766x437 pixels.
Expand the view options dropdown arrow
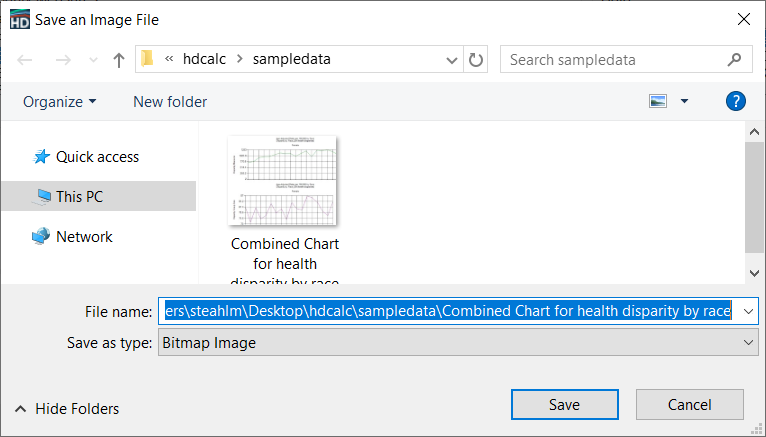684,101
